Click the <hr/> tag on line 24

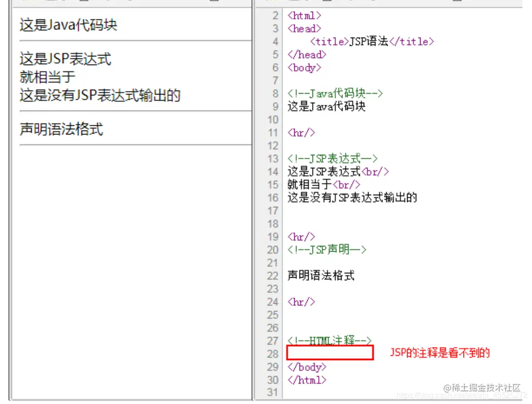[x=301, y=302]
